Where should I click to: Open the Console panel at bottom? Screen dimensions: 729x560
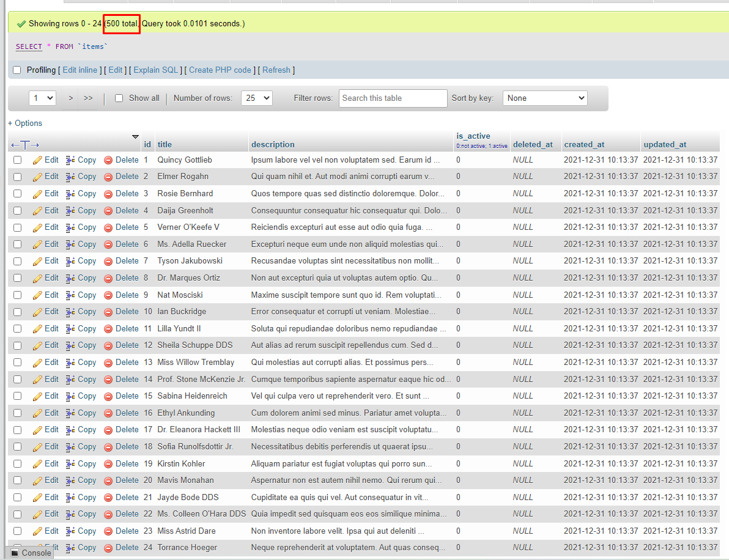click(x=31, y=553)
